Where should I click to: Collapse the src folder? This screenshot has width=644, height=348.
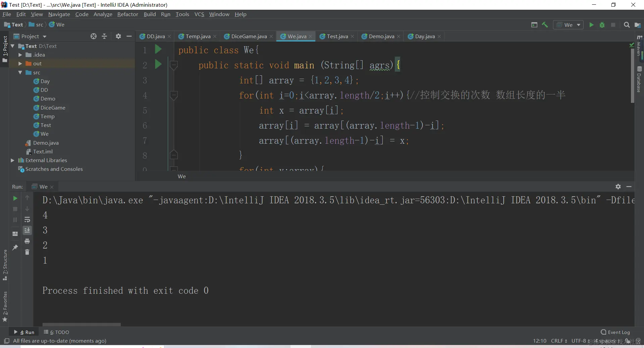tap(20, 72)
